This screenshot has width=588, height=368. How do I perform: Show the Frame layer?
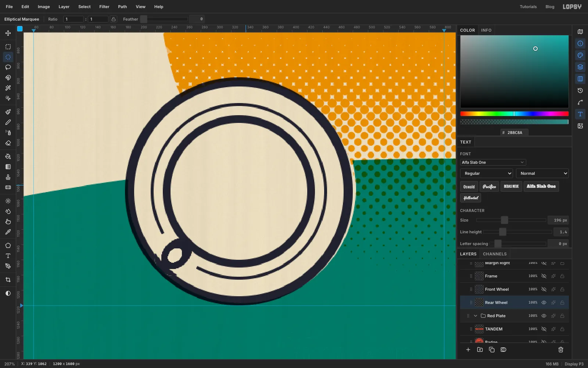click(544, 276)
